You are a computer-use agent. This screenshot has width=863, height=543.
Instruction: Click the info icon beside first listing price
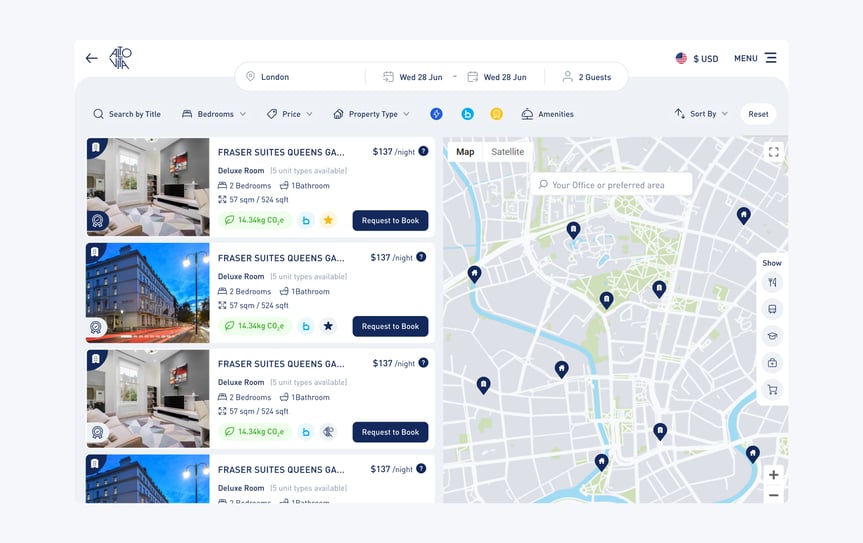pos(423,151)
